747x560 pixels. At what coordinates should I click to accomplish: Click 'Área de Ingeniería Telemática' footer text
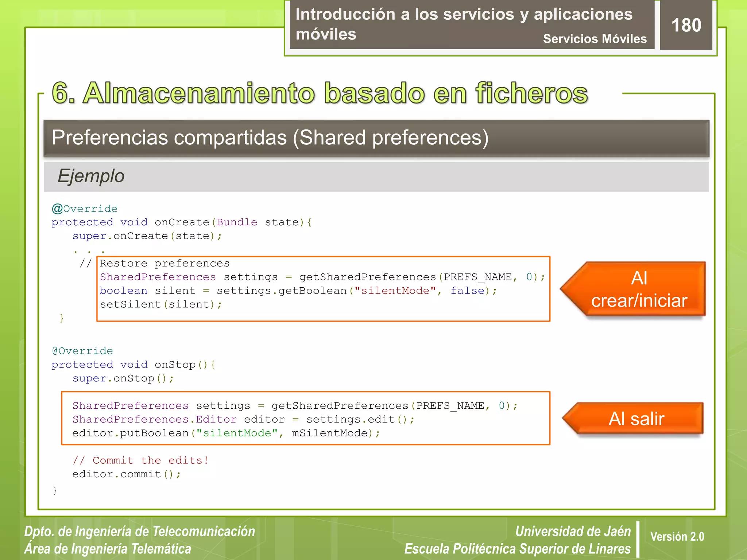(108, 549)
